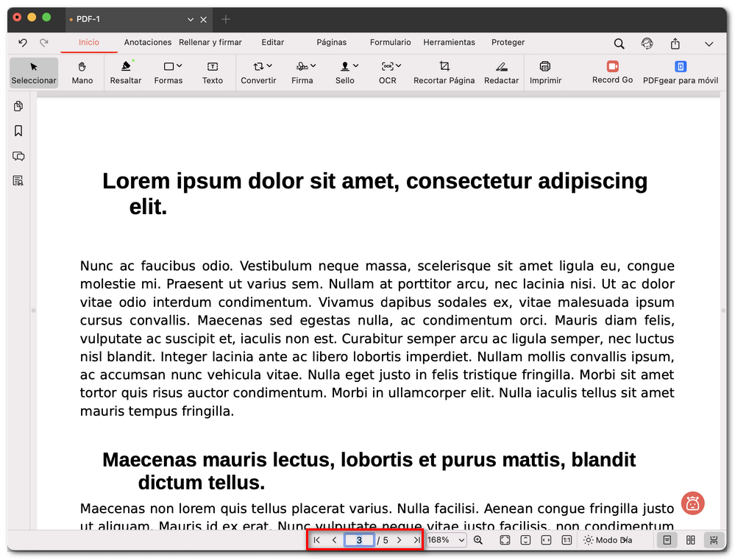Open the page thumbnails sidebar panel
The image size is (735, 560).
[x=16, y=106]
